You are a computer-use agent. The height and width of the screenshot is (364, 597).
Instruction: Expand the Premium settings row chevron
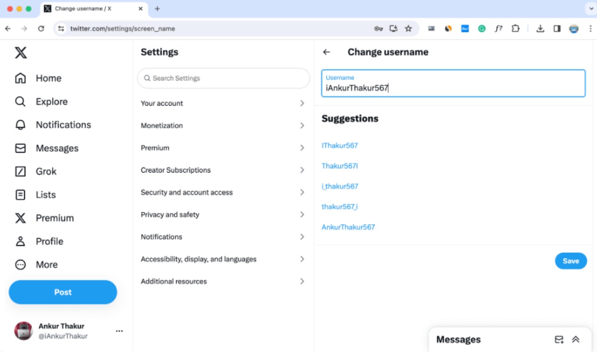(302, 148)
